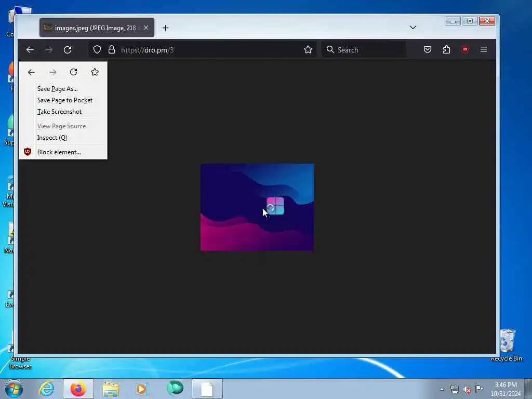Close the Firefox window
Image resolution: width=532 pixels, height=399 pixels.
[x=487, y=21]
